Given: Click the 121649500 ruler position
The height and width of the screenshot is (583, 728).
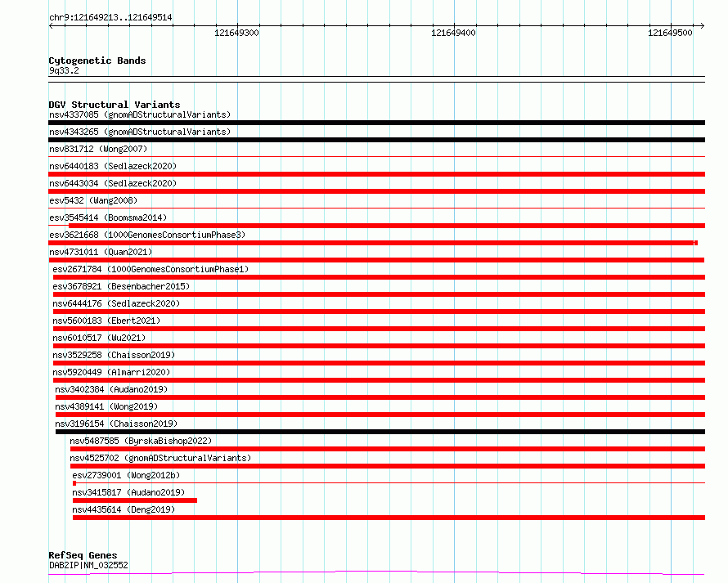Looking at the screenshot, I should pyautogui.click(x=670, y=33).
